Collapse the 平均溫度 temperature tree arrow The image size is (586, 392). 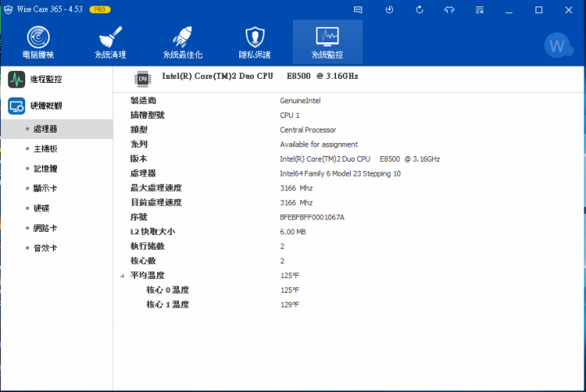tap(122, 276)
